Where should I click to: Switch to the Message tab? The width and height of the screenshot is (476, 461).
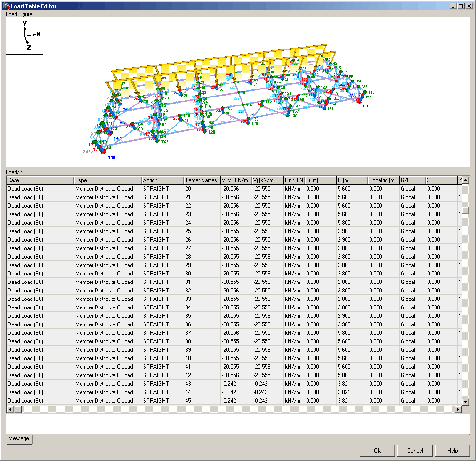click(x=19, y=438)
